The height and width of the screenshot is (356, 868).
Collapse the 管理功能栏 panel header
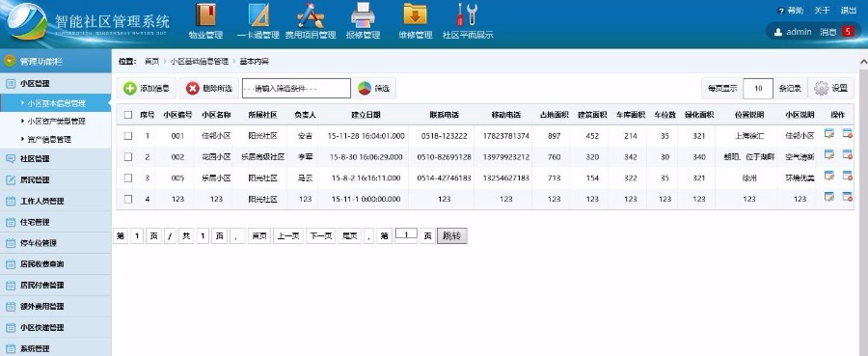(x=55, y=61)
